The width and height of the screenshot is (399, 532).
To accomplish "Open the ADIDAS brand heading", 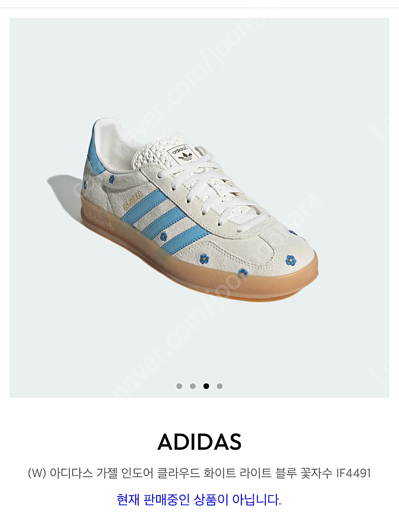I will click(x=199, y=441).
